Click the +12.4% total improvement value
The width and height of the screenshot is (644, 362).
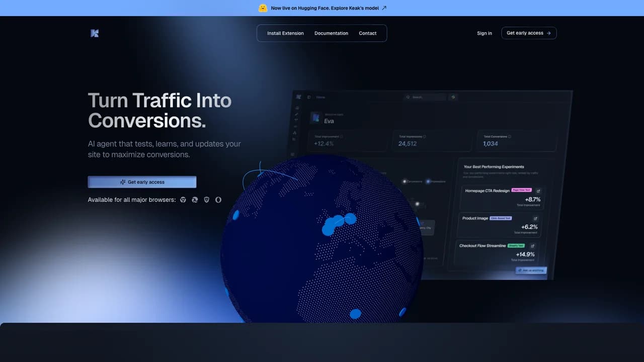tap(324, 144)
